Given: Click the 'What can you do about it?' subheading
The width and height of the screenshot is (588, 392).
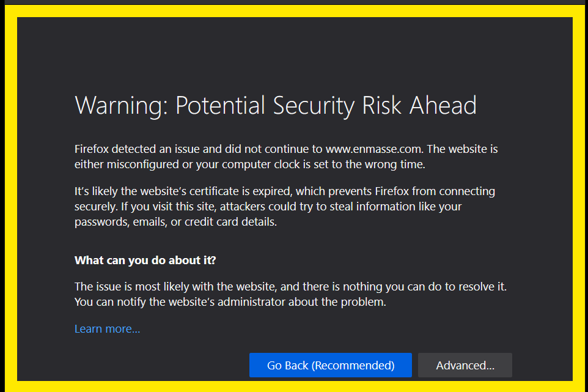Looking at the screenshot, I should (145, 260).
